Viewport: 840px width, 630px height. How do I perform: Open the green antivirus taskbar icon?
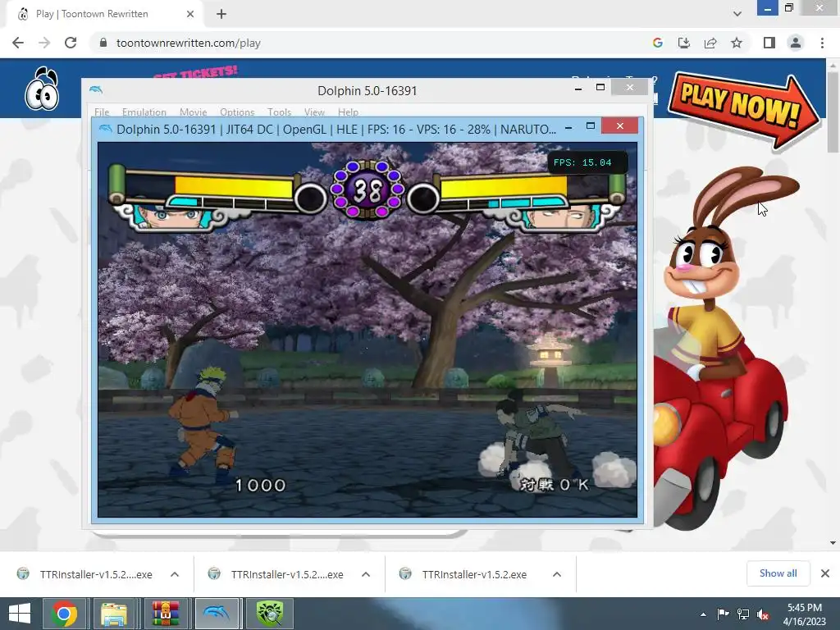tap(269, 614)
